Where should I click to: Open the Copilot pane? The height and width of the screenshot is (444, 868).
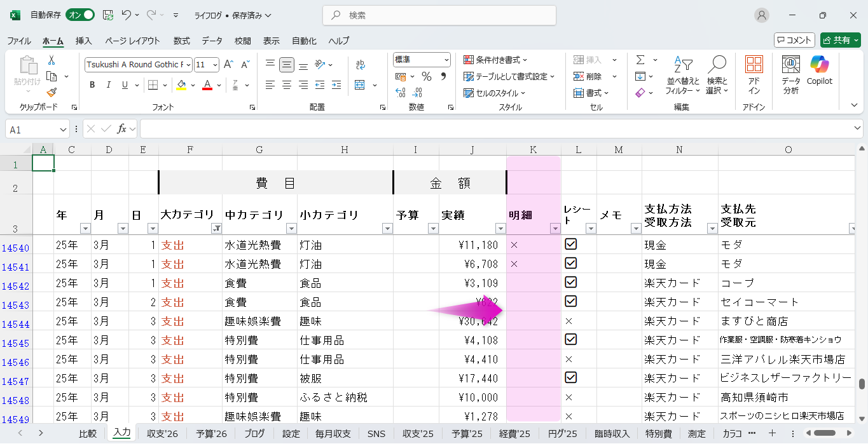[x=819, y=70]
